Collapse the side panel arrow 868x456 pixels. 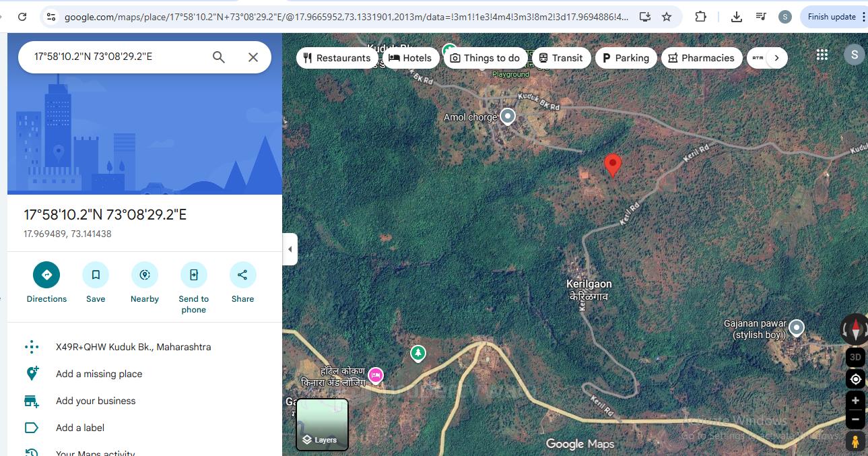(x=290, y=249)
